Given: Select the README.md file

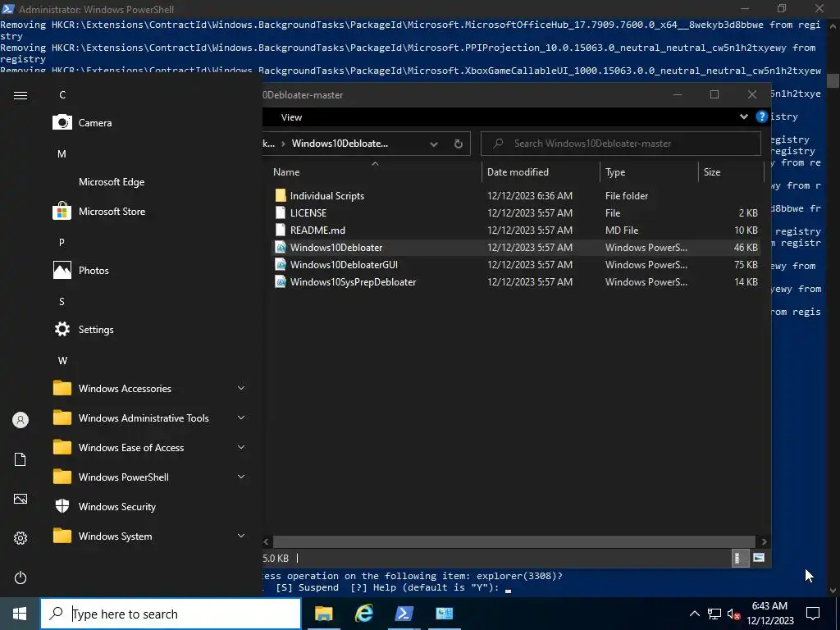Looking at the screenshot, I should coord(317,230).
